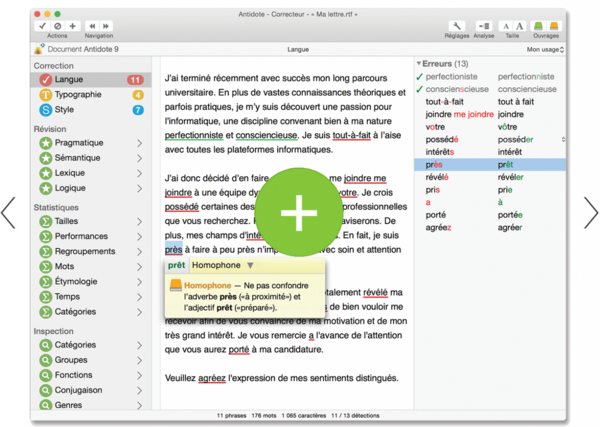Image resolution: width=600 pixels, height=427 pixels.
Task: Click the checkmark Accept action icon
Action: [x=42, y=26]
